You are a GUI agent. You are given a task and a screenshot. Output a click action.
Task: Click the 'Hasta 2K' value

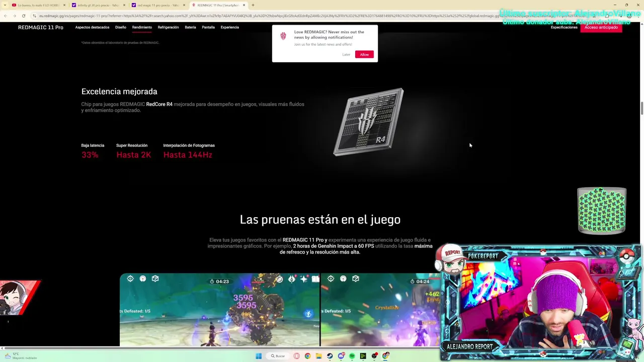pos(133,155)
